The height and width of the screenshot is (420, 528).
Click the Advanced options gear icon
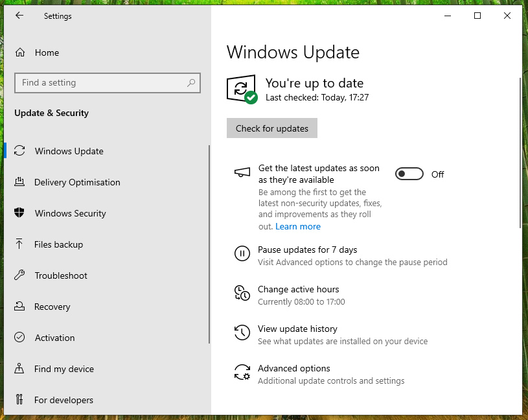point(242,372)
